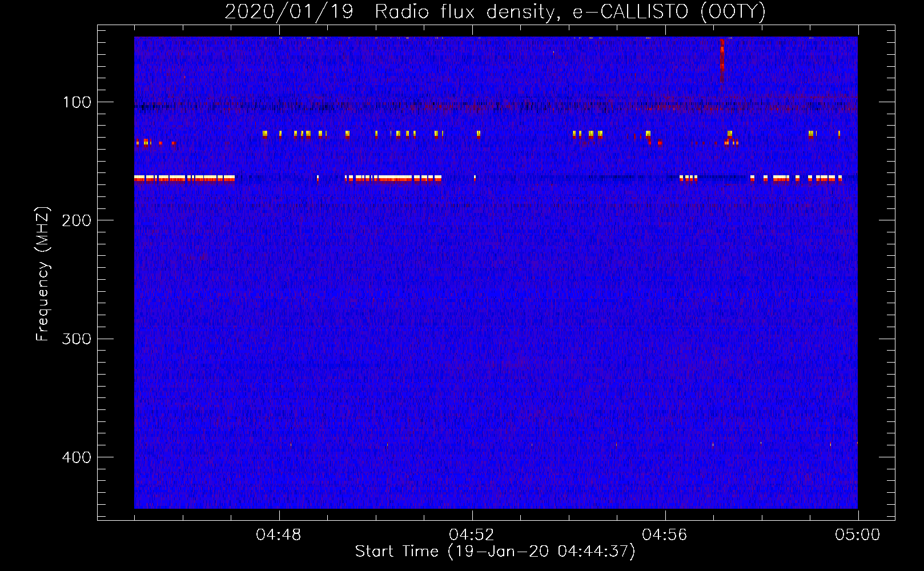The width and height of the screenshot is (924, 571).
Task: Select the Frequency (MHZ) axis label
Action: pyautogui.click(x=43, y=274)
